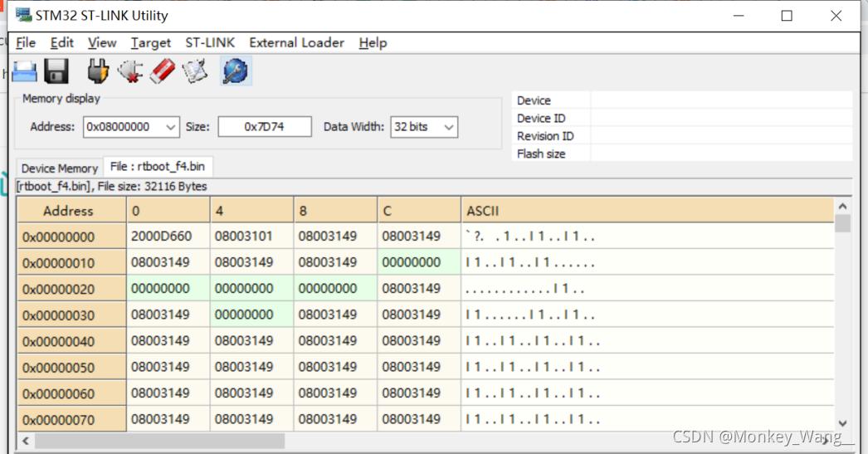Expand the Address combo box dropdown
The width and height of the screenshot is (868, 454).
171,127
